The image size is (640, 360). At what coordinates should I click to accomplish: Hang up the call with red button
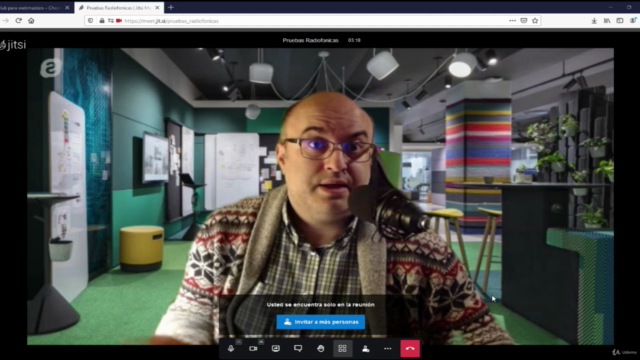tap(410, 349)
